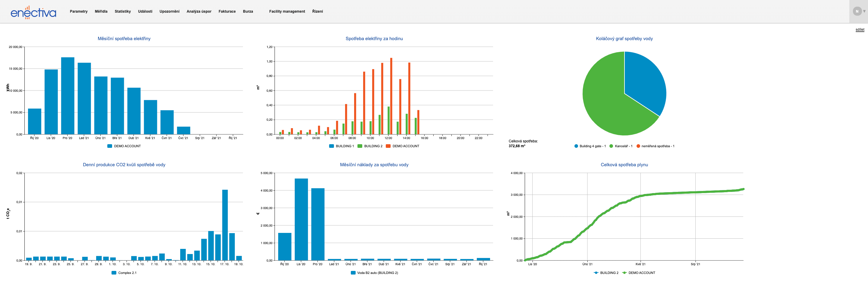Select Analýza úspor in the top navigation
Screen dimensions: 868x286
[199, 11]
